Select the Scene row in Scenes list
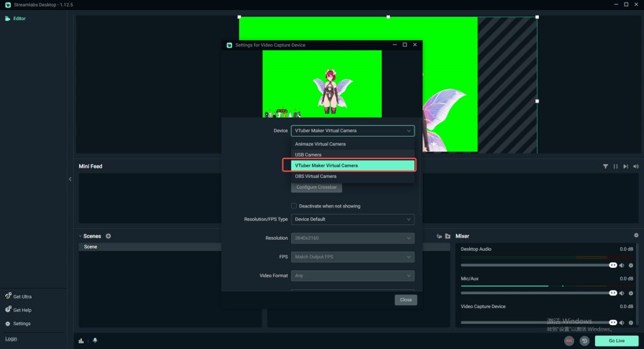The width and height of the screenshot is (644, 349). click(x=150, y=247)
